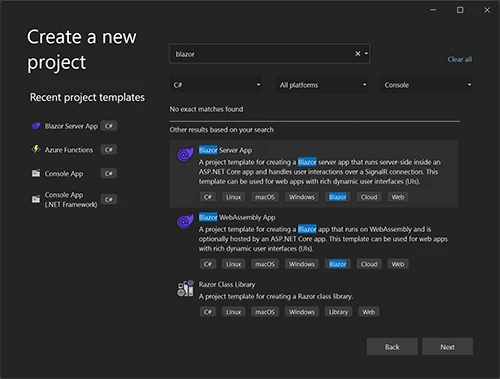Click the Web tag under Razor Class Library
This screenshot has height=379, width=500.
(x=369, y=312)
